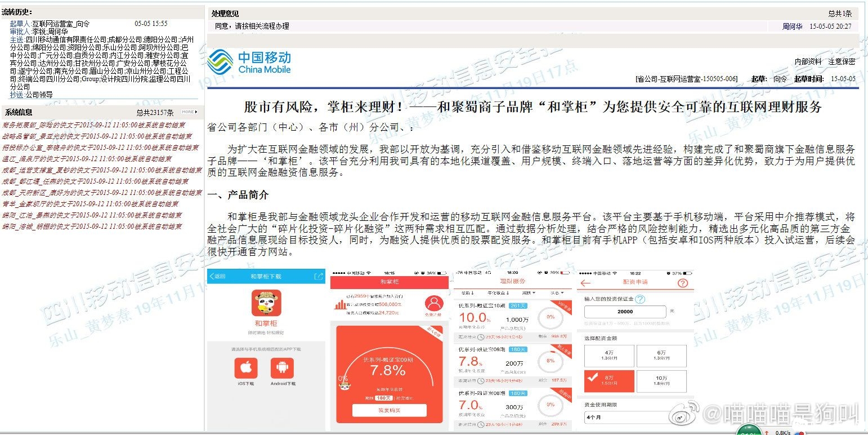Viewport: 868px width, 435px height.
Task: Click the 261天 badge on 融证宝10期
Action: point(518,305)
